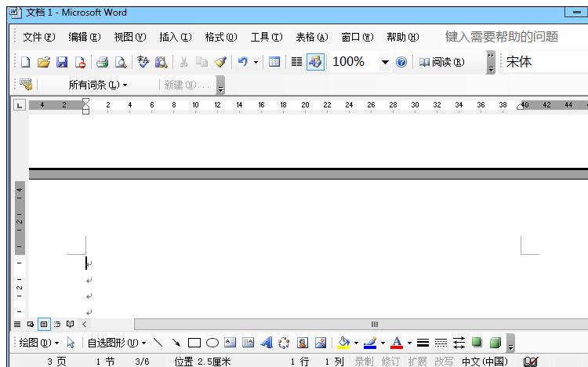
Task: Switch to Outline view button
Action: coord(57,324)
